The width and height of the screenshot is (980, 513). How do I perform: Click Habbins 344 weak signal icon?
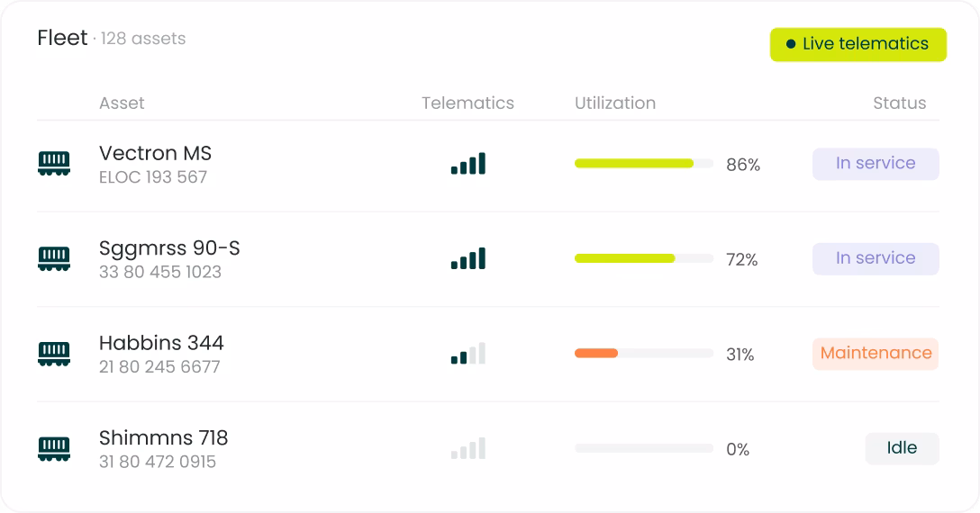tap(468, 354)
